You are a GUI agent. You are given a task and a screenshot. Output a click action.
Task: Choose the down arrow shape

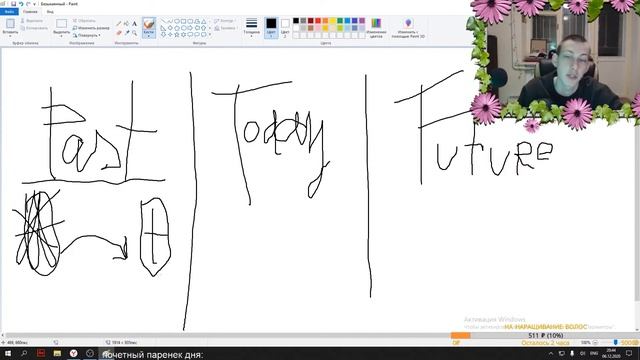163,35
